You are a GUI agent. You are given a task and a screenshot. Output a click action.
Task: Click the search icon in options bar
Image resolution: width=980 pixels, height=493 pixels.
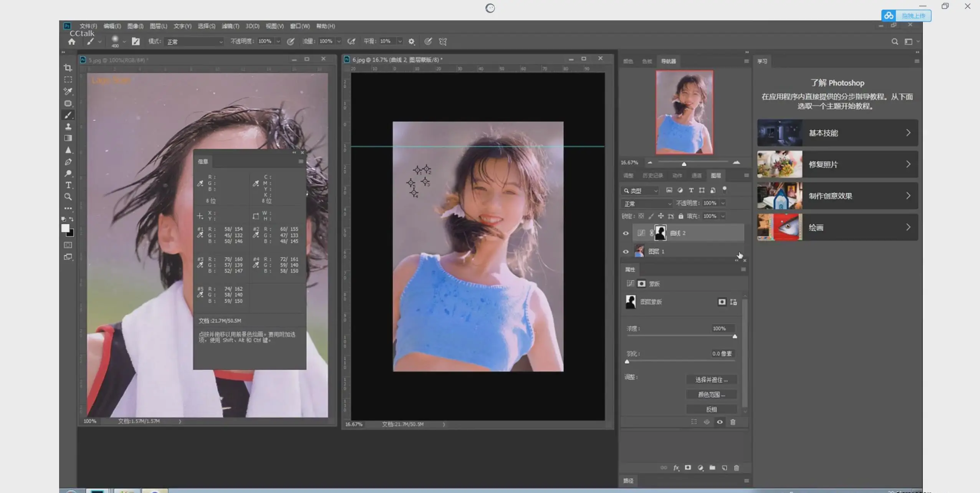tap(895, 41)
